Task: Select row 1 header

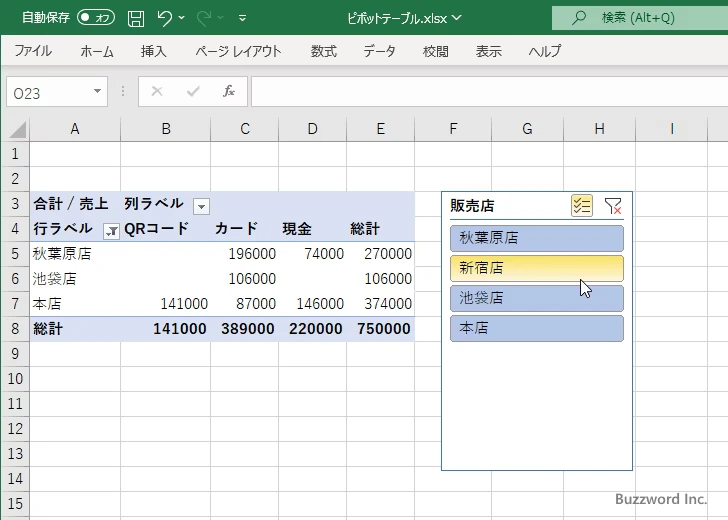Action: click(15, 154)
